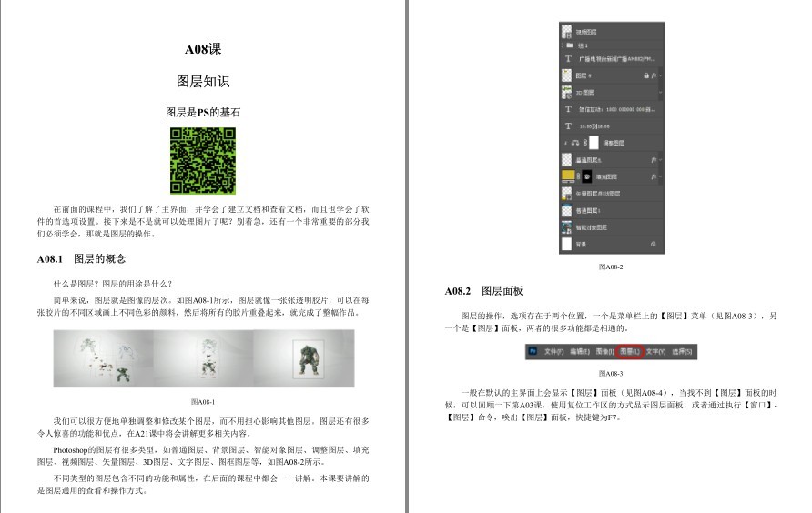The image size is (812, 513).
Task: Open the 文字(Y) menu
Action: tap(655, 351)
